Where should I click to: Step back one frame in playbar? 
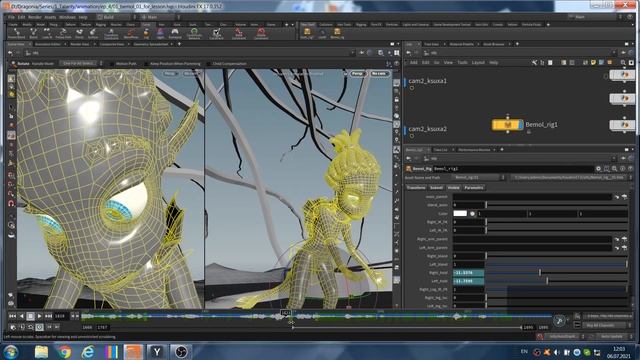pos(22,316)
